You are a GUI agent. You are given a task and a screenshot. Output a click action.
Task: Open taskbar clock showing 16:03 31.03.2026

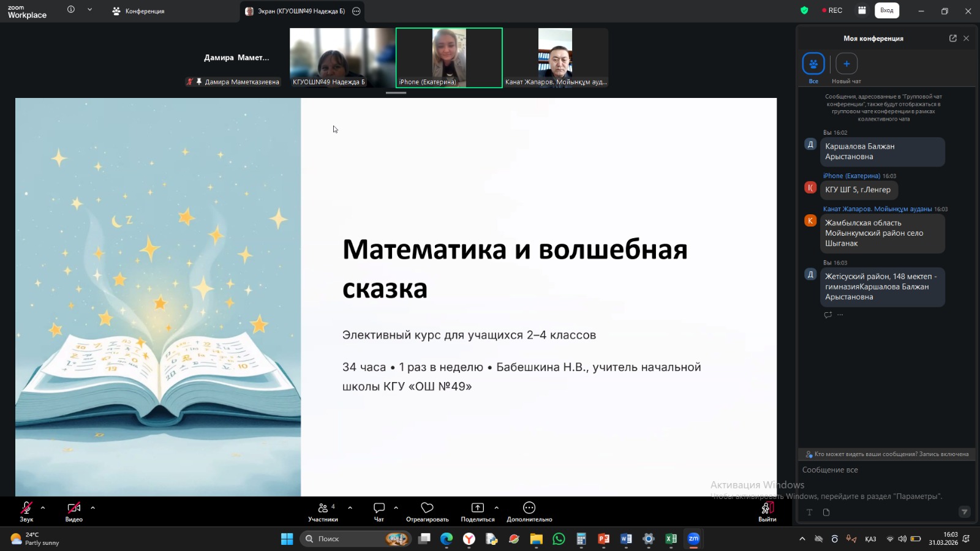click(943, 539)
